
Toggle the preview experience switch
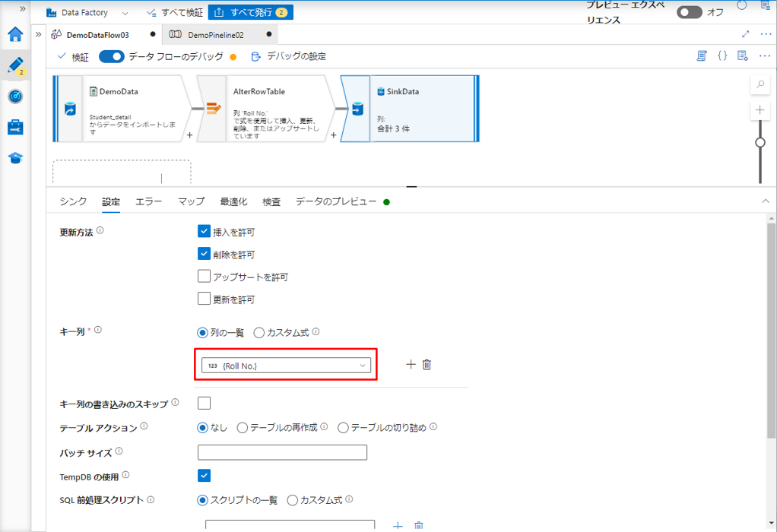(x=690, y=12)
